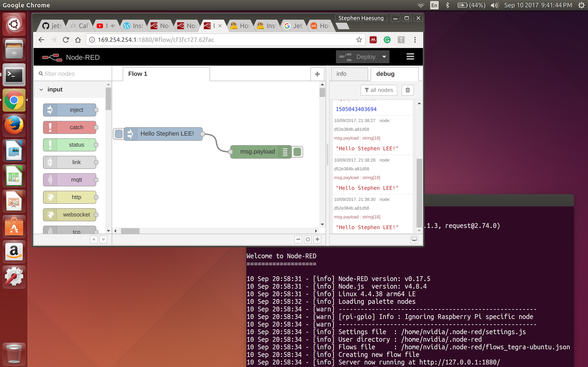Viewport: 588px width, 367px height.
Task: Collapse the input palette category
Action: [x=41, y=90]
